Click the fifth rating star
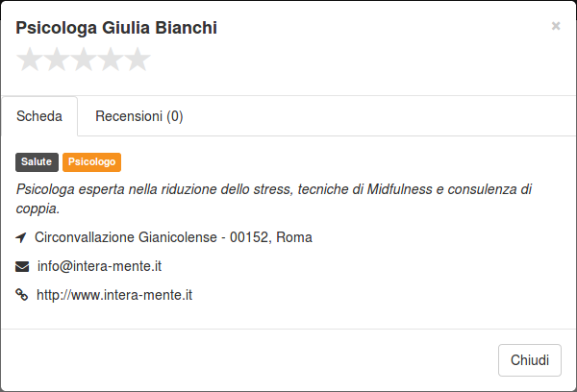Image resolution: width=577 pixels, height=392 pixels. coord(138,60)
